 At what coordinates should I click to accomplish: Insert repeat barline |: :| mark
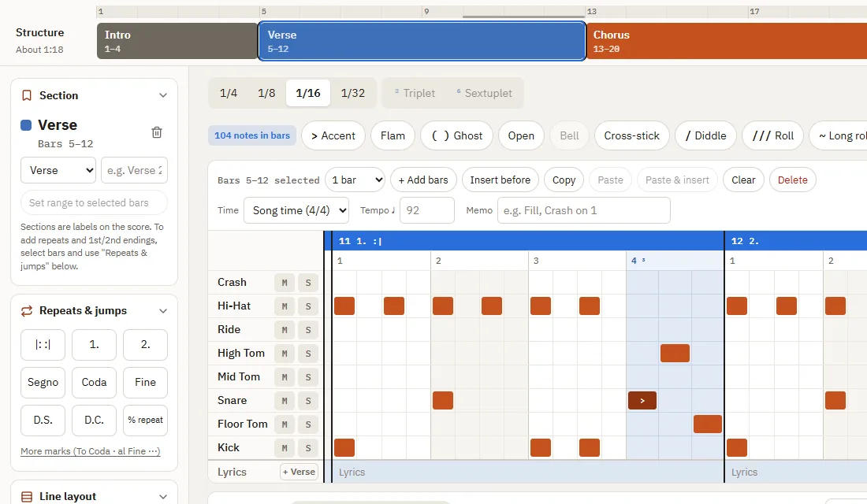43,345
